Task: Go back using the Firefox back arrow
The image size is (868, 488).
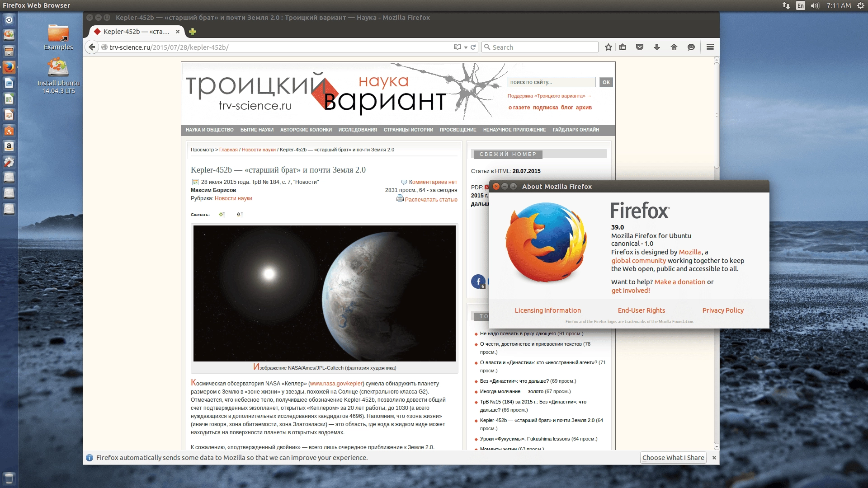Action: (x=92, y=47)
